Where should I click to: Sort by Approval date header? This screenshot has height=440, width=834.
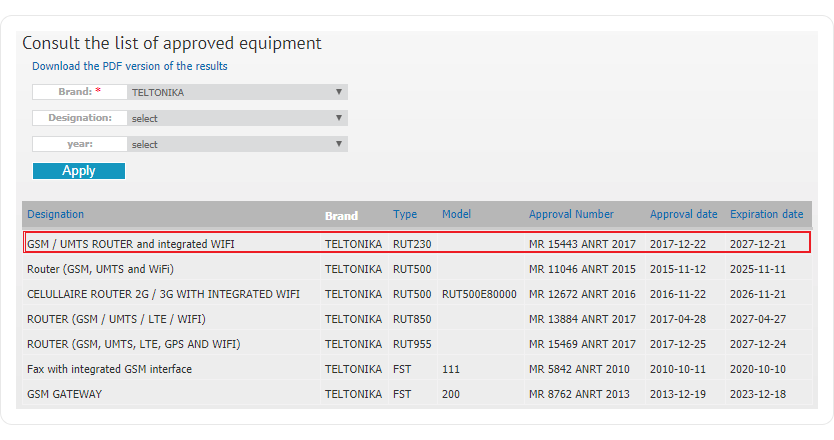(x=683, y=214)
